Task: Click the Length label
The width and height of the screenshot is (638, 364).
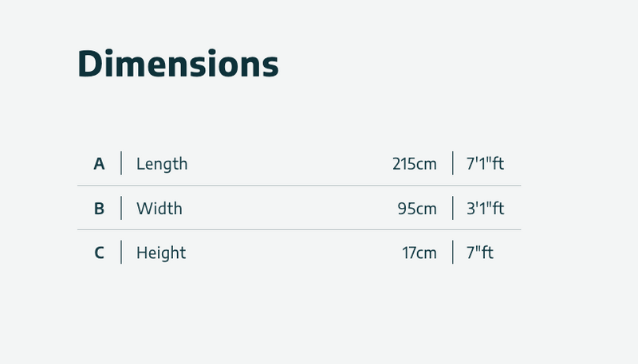Action: pos(162,164)
